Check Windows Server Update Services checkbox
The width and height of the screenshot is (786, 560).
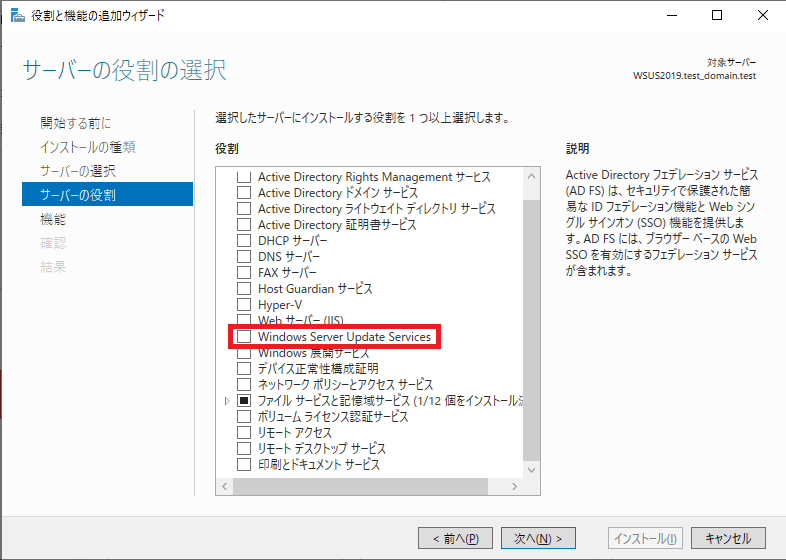[244, 336]
